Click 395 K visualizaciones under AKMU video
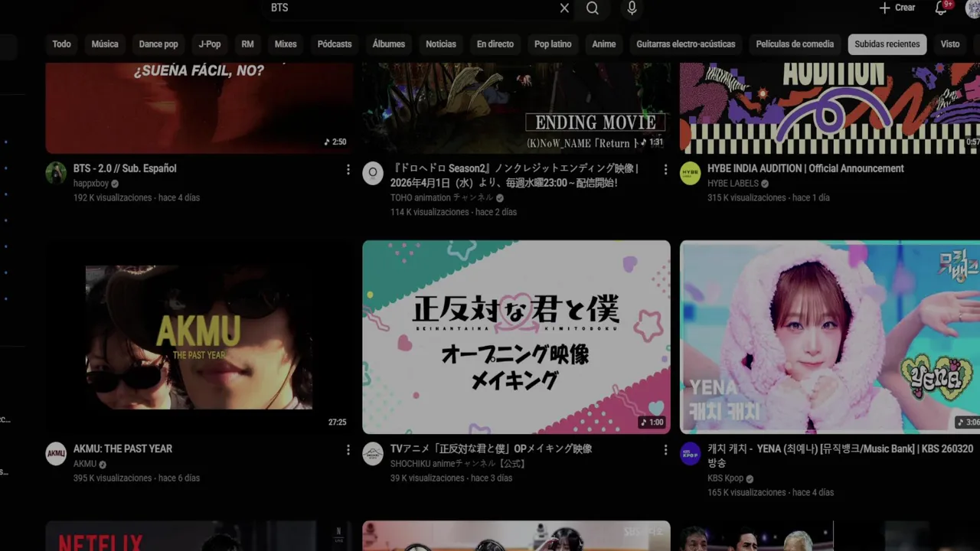 click(113, 478)
